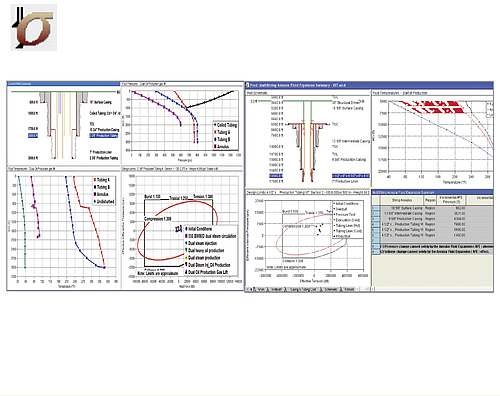500x396 pixels.
Task: Switch to the Wellpath tab at bottom
Action: click(276, 289)
